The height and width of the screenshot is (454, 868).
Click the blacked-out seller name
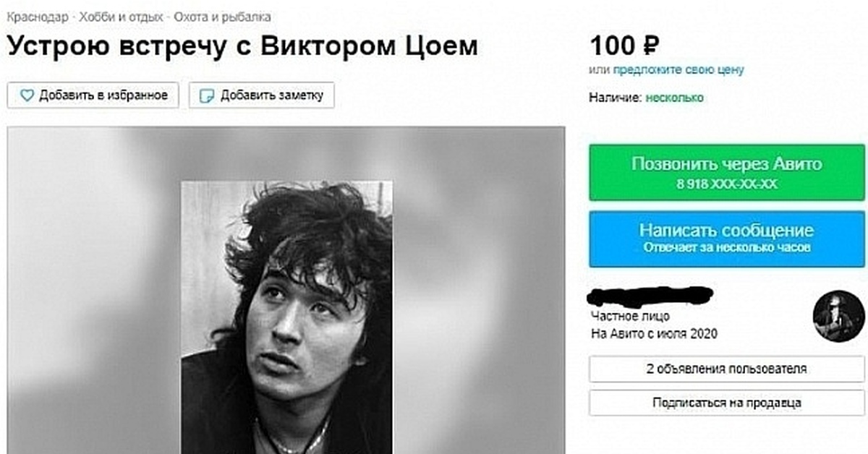pyautogui.click(x=651, y=295)
